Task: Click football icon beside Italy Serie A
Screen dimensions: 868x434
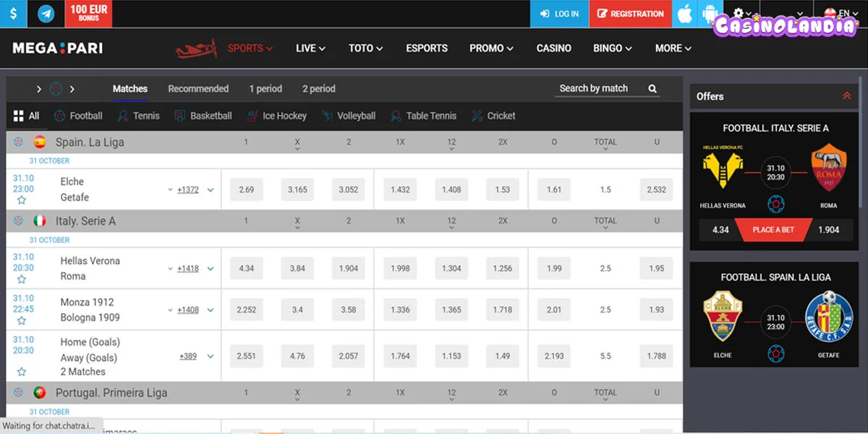Action: [x=18, y=221]
